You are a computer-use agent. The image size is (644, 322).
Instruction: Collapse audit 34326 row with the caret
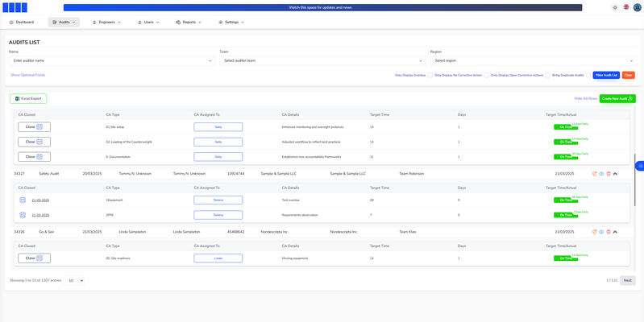(x=615, y=232)
